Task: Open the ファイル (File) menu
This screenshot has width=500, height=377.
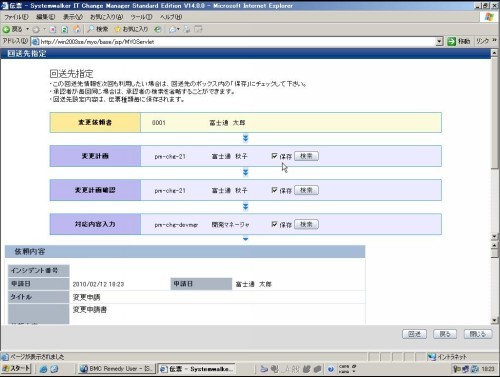Action: [x=16, y=17]
